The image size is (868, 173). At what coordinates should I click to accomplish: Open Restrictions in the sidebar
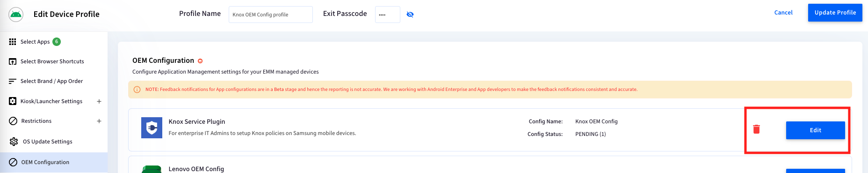point(54,121)
